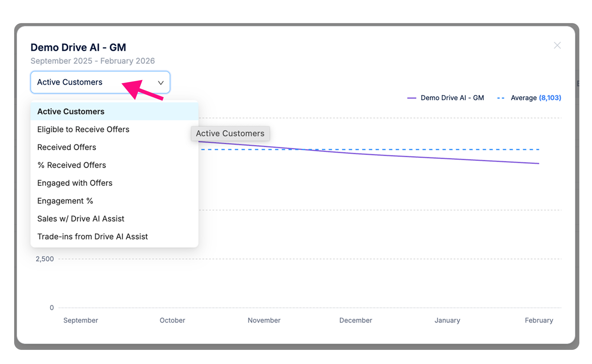The image size is (592, 364).
Task: Close the Demo Drive AI dialog
Action: [557, 45]
